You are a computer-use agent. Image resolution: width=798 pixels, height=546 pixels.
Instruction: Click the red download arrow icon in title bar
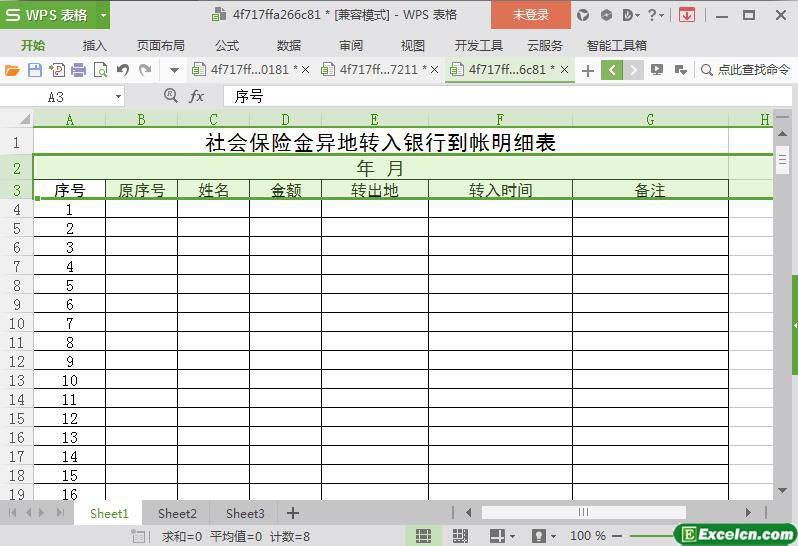pyautogui.click(x=687, y=15)
